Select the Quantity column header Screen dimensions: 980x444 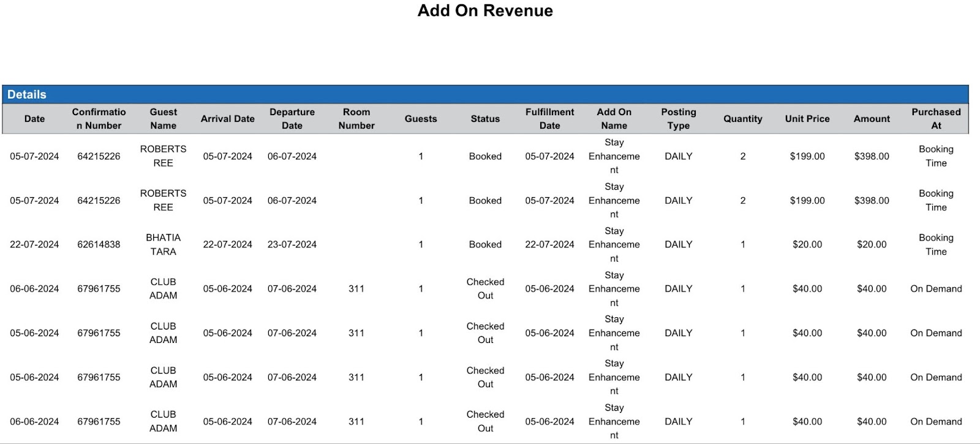coord(743,119)
